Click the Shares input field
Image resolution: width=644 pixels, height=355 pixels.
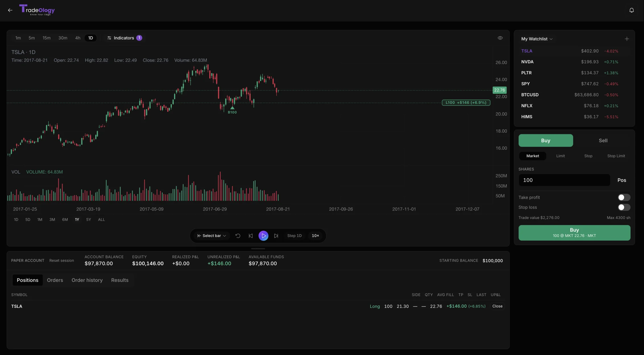(x=564, y=180)
